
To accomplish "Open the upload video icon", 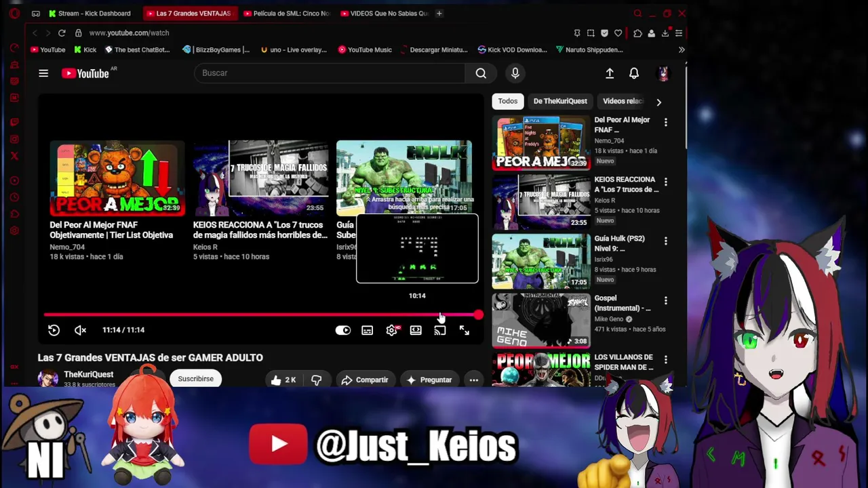I will click(x=610, y=73).
